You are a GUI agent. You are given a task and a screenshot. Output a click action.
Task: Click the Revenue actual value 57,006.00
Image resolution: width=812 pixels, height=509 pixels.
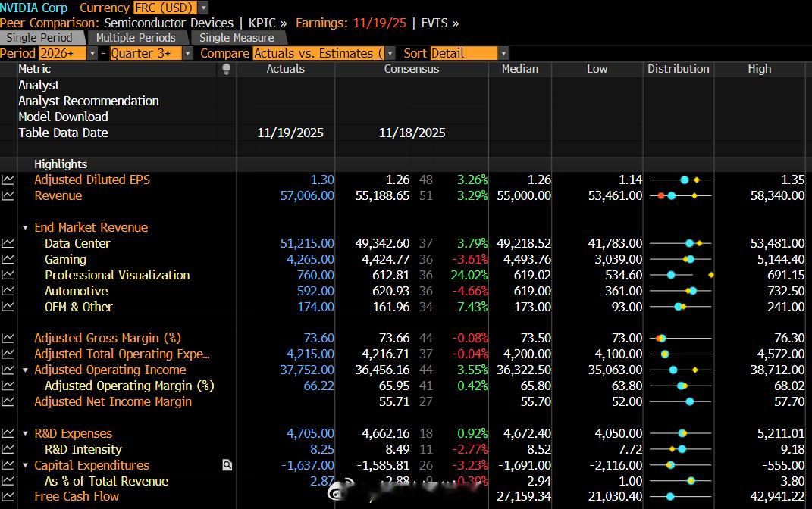pyautogui.click(x=307, y=196)
